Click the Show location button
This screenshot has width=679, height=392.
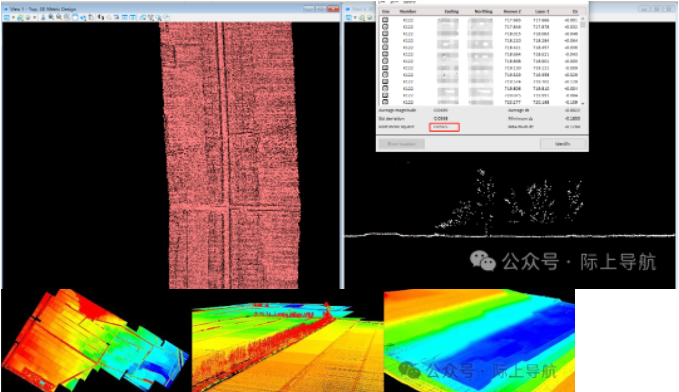(401, 143)
